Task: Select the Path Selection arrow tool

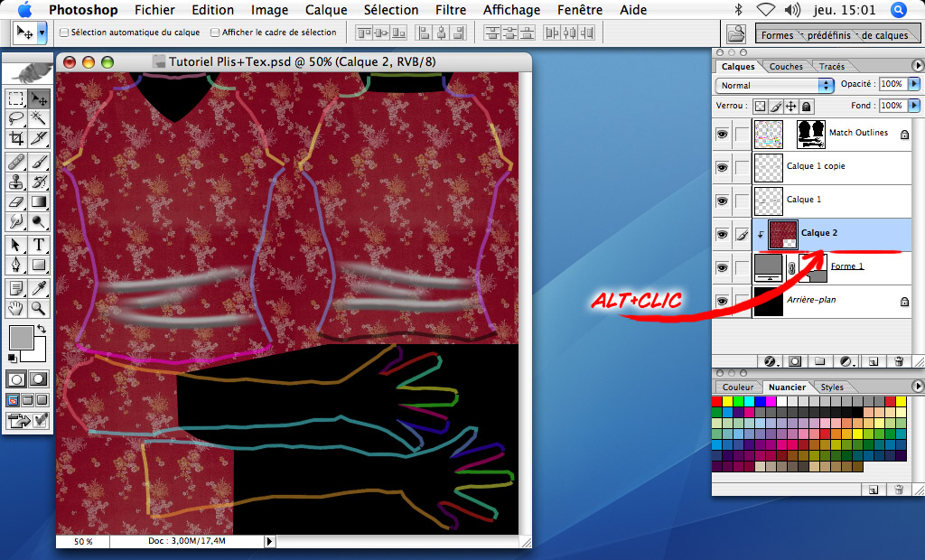Action: coord(16,244)
